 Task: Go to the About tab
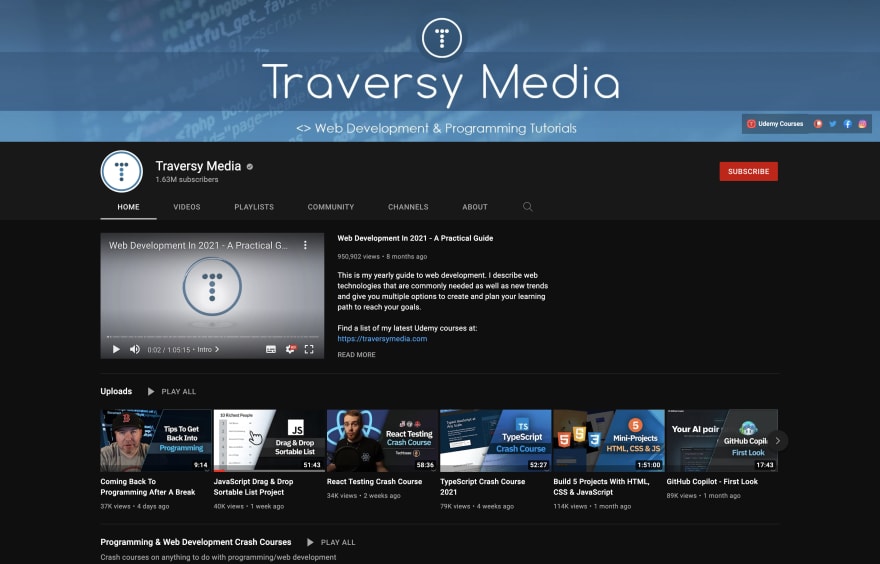[475, 207]
